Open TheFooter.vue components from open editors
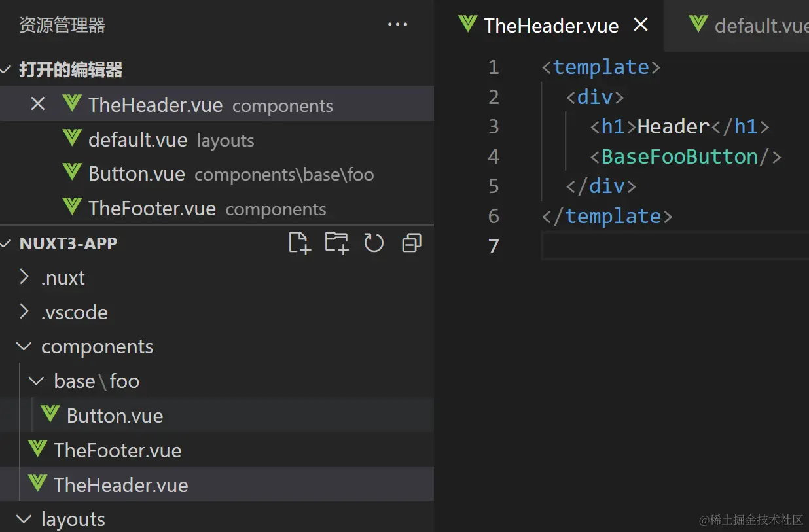 coord(217,208)
